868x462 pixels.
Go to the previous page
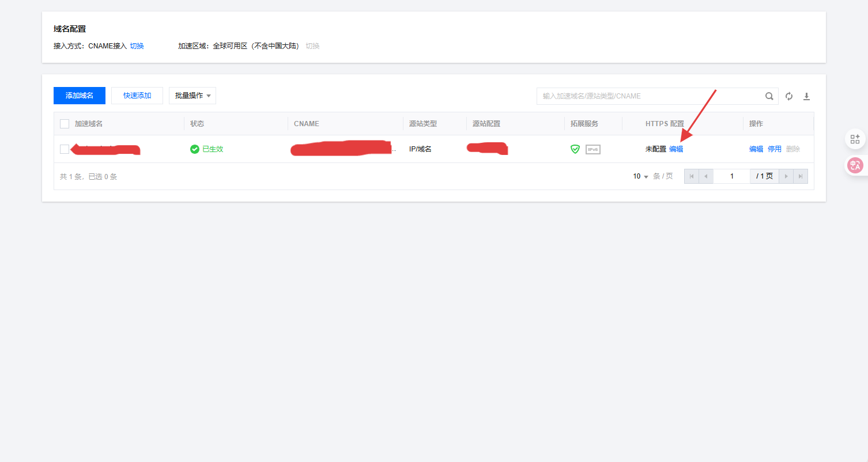[706, 176]
